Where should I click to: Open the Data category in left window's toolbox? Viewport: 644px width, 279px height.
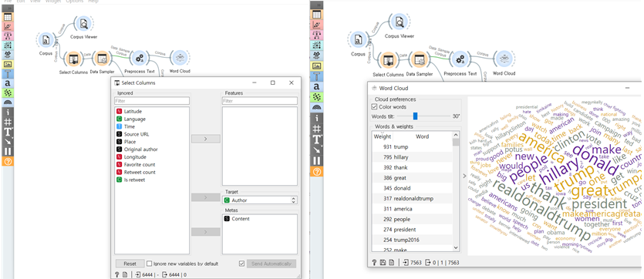[7, 17]
